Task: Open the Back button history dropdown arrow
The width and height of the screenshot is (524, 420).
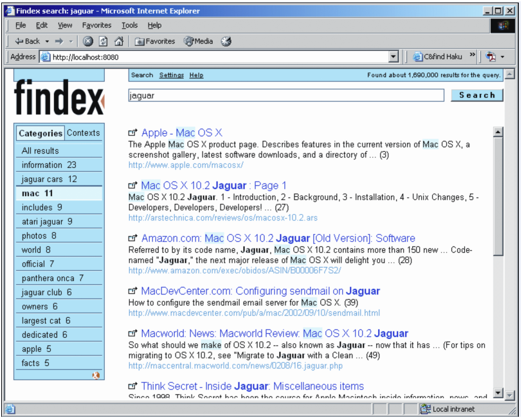Action: 47,41
